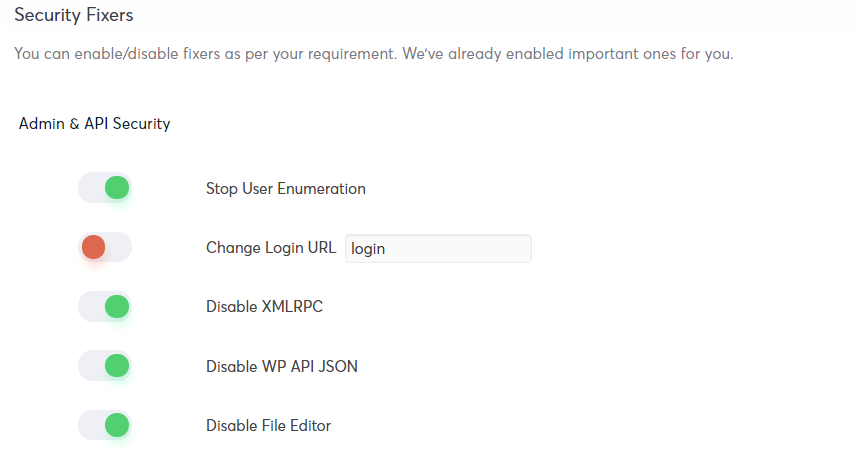Click the red knob of Change Login URL switch
Viewport: 860px width, 456px height.
pyautogui.click(x=94, y=247)
